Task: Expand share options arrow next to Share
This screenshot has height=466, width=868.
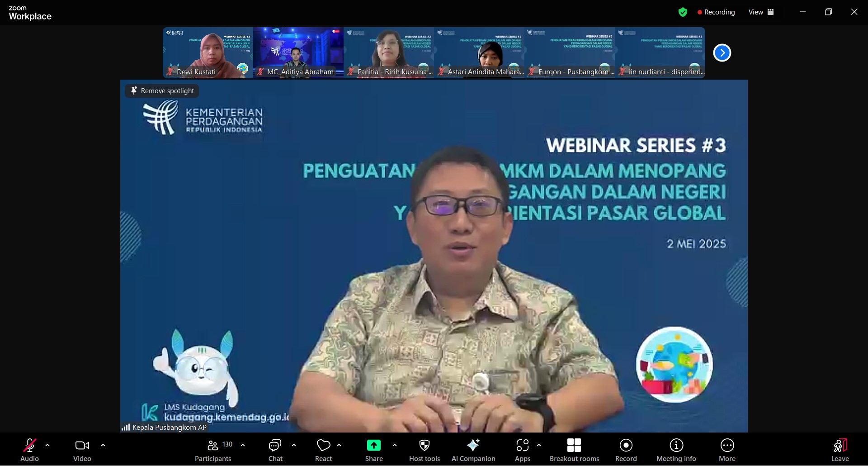Action: coord(395,446)
